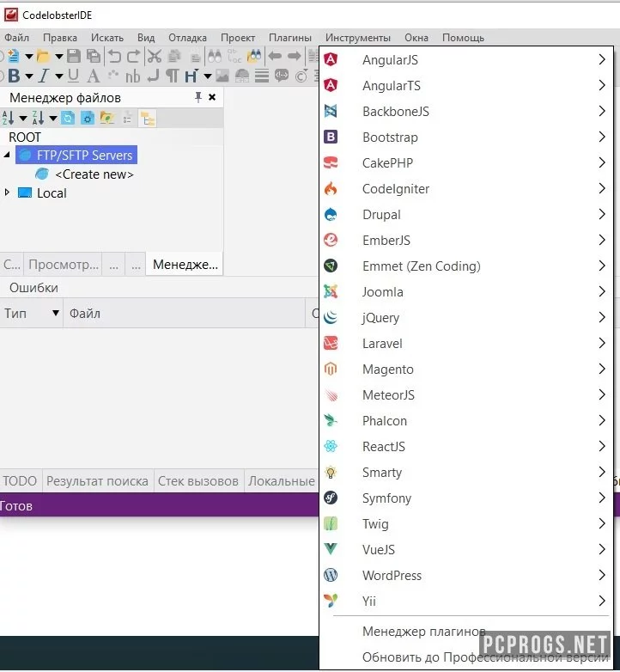This screenshot has height=672, width=620.
Task: Open the Файл menu
Action: point(16,38)
